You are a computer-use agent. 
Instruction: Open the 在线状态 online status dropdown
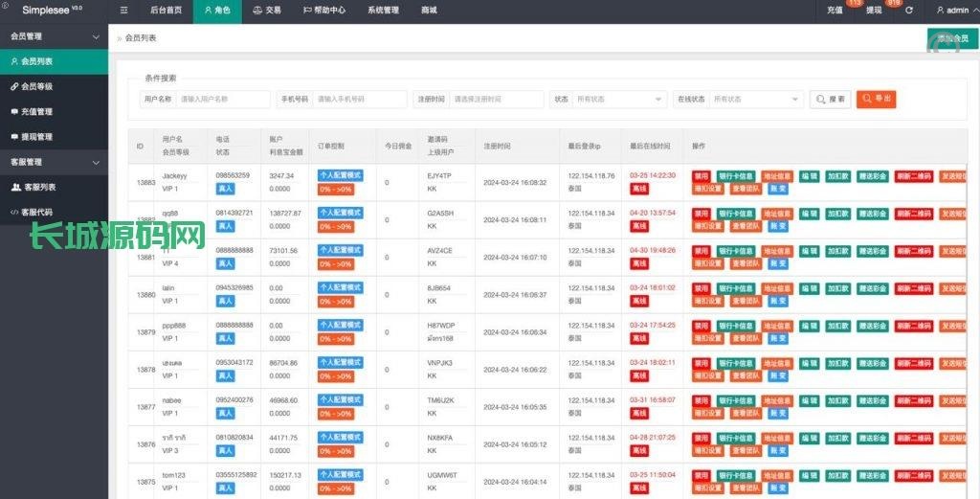click(756, 99)
